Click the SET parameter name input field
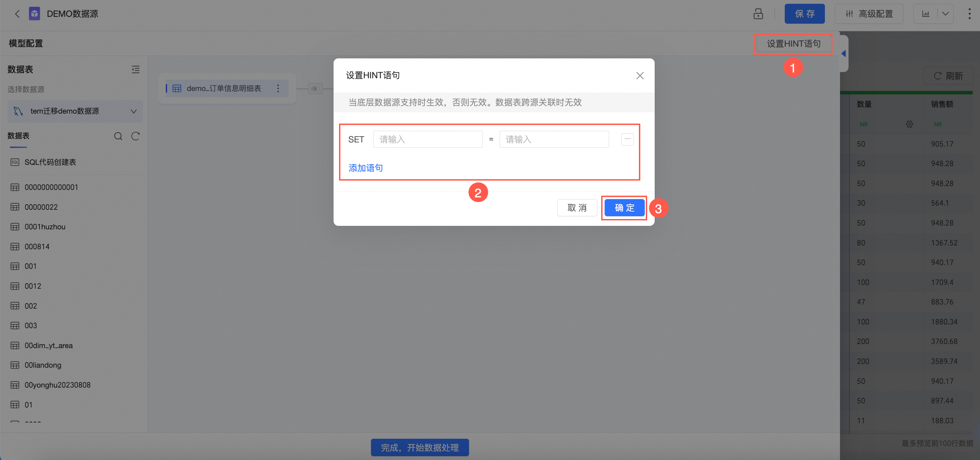Screen dimensions: 980x460 428,140
